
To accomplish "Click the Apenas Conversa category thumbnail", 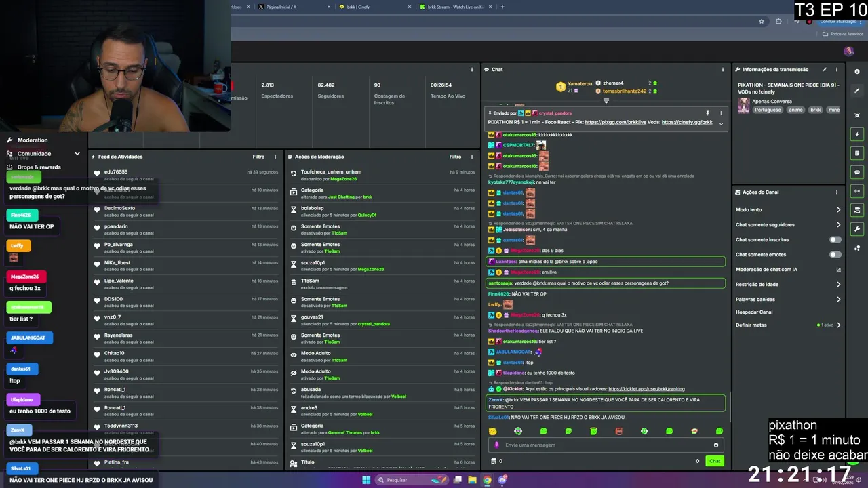I will click(744, 105).
